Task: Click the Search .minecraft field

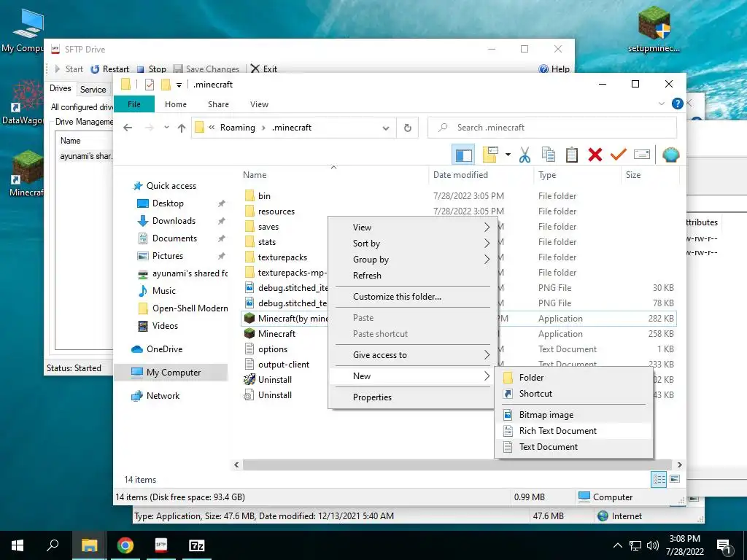Action: 552,128
